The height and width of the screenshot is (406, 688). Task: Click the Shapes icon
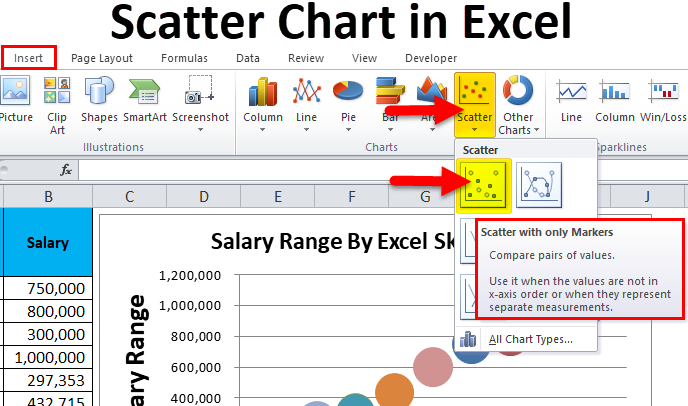99,90
